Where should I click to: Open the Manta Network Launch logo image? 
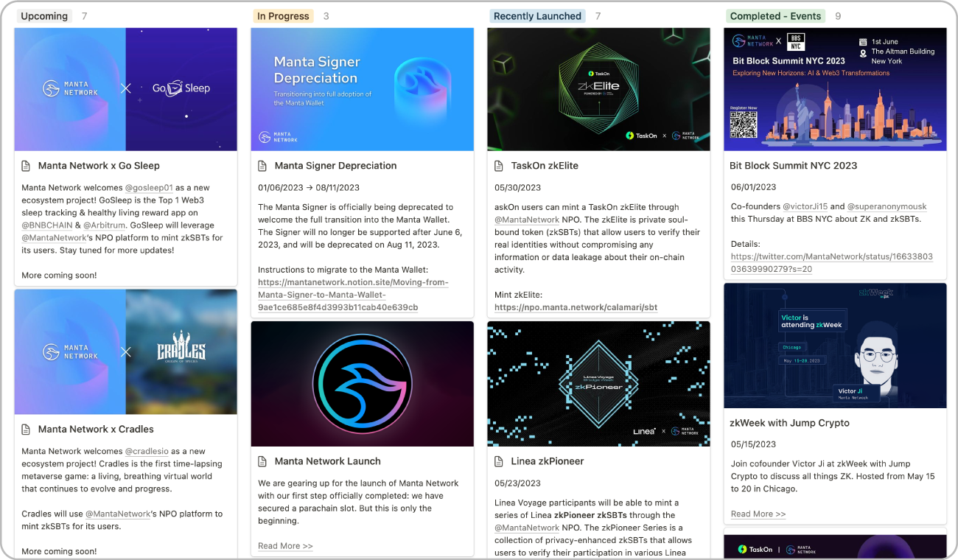[363, 384]
